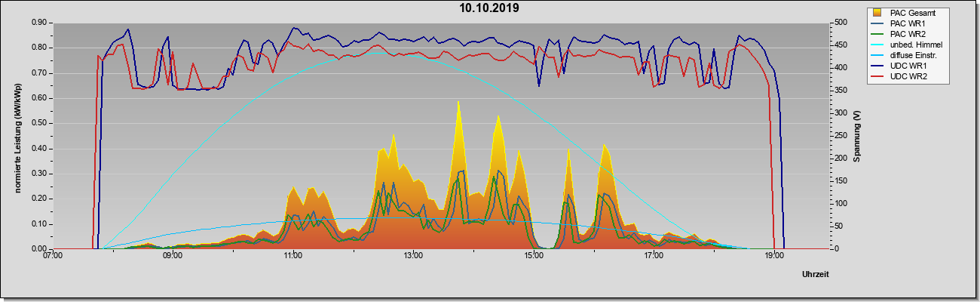Click the 0.80 value on power axis
This screenshot has height=302, width=980.
pyautogui.click(x=39, y=48)
